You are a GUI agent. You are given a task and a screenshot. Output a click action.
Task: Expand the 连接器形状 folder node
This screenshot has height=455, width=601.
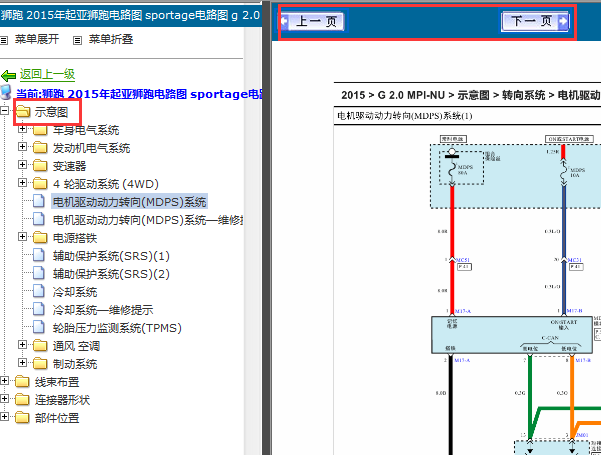coord(4,399)
